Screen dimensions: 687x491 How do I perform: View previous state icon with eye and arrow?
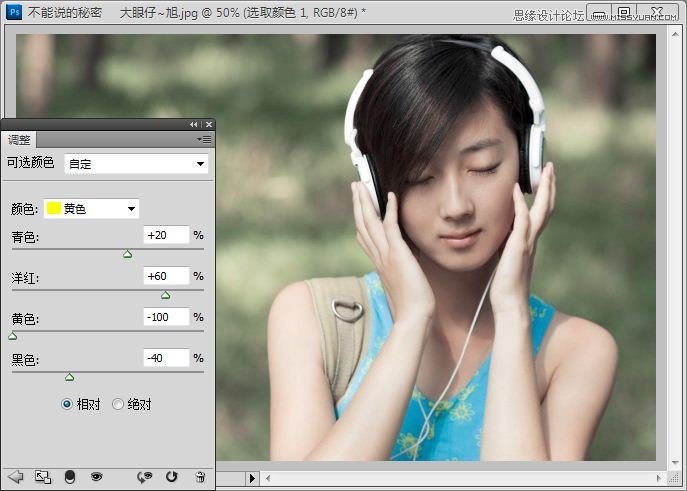(145, 477)
